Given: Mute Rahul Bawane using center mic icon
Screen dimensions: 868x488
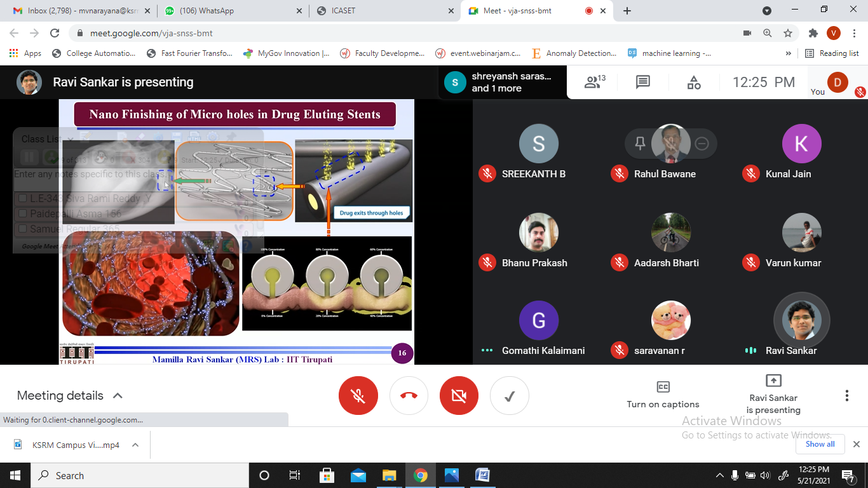Looking at the screenshot, I should pyautogui.click(x=671, y=144).
